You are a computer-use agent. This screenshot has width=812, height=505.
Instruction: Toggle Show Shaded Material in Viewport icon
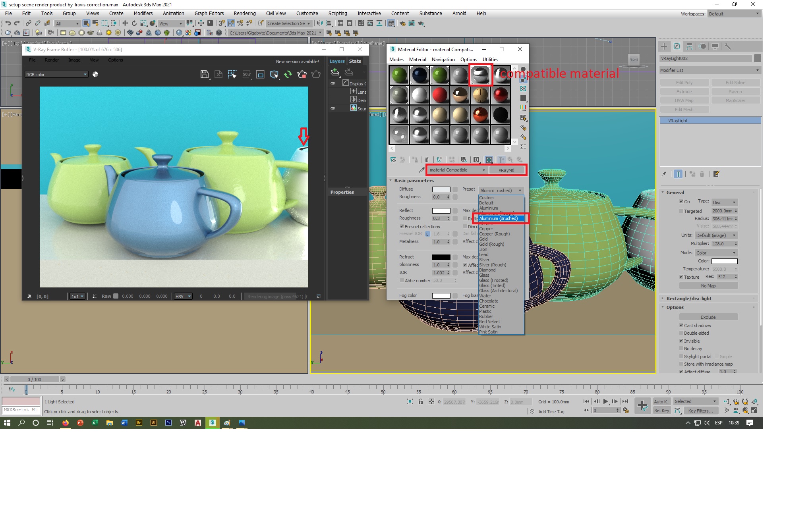489,160
